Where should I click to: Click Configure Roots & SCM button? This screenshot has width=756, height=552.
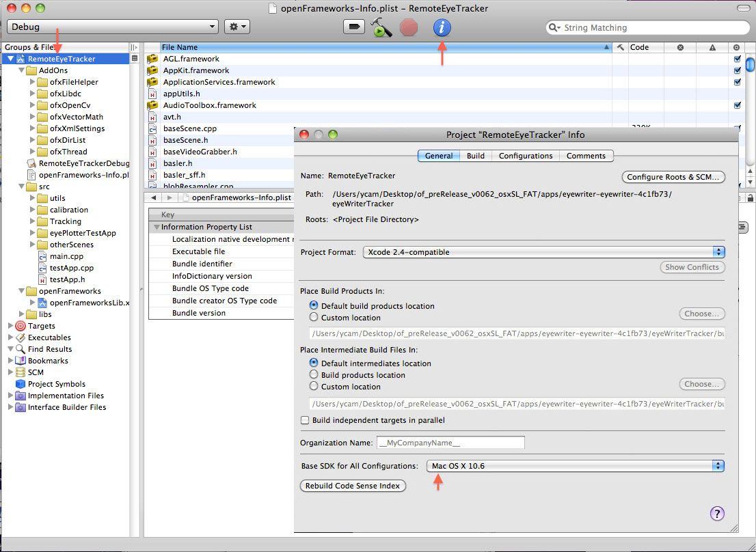click(673, 177)
